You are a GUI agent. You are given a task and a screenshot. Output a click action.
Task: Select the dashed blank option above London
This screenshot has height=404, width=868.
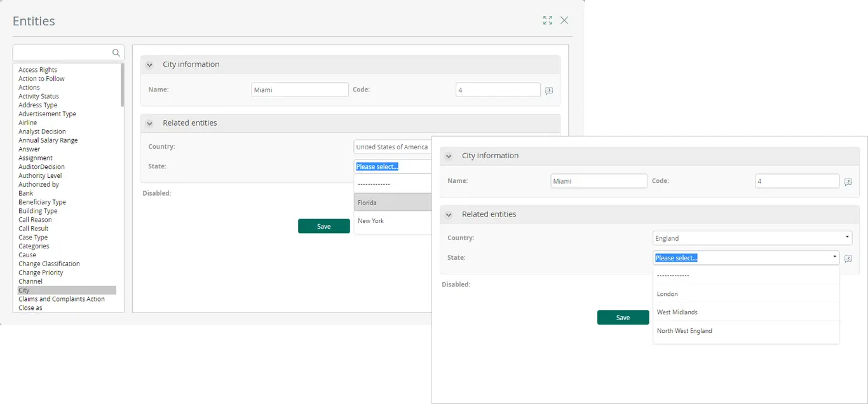[747, 276]
